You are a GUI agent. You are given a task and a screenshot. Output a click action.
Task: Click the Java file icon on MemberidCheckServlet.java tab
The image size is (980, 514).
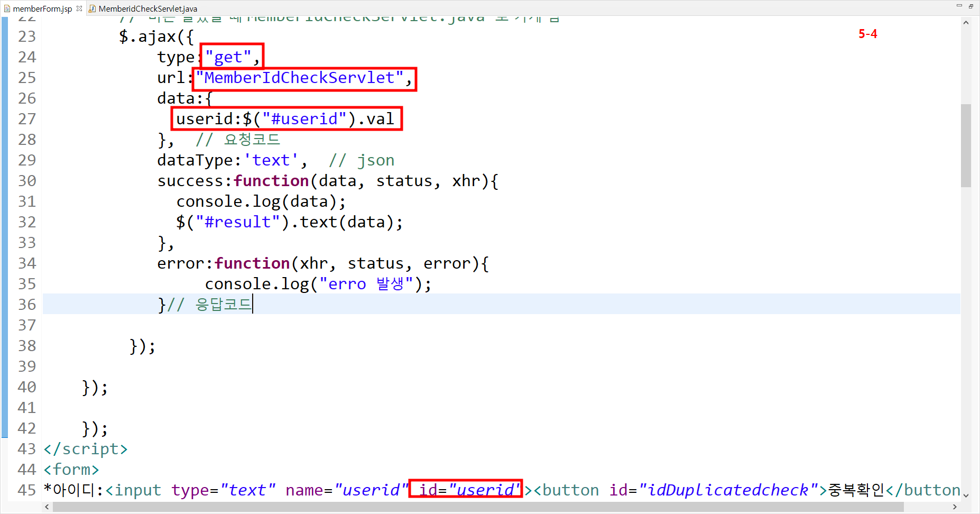pyautogui.click(x=93, y=8)
